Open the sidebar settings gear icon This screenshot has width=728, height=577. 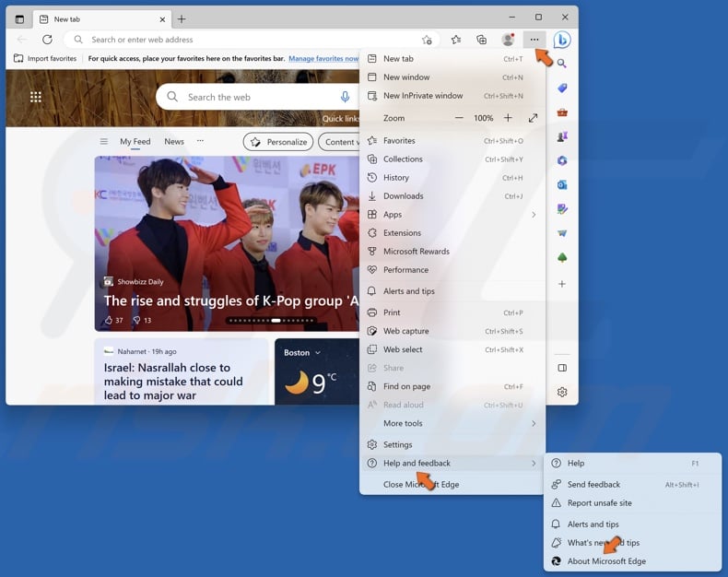[x=562, y=392]
